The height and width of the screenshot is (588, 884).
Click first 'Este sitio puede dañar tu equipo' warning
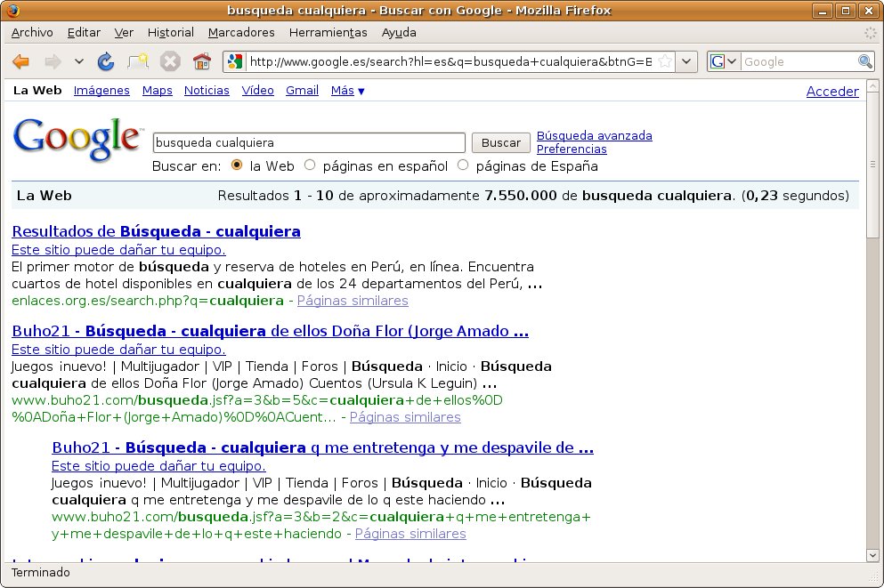point(118,249)
